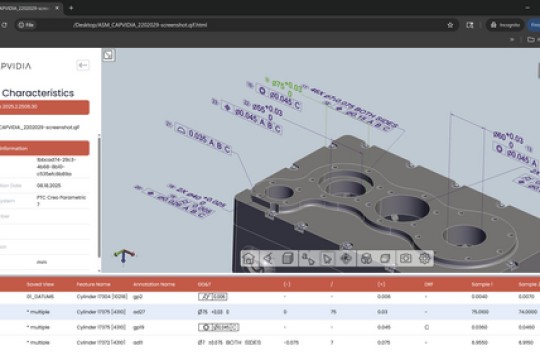The width and height of the screenshot is (540, 360).
Task: Click the exploded cubes icon in viewer toolbar
Action: (x=366, y=258)
